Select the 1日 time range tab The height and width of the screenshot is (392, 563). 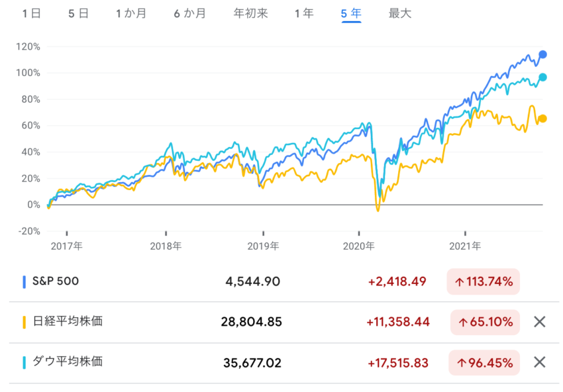tap(30, 13)
